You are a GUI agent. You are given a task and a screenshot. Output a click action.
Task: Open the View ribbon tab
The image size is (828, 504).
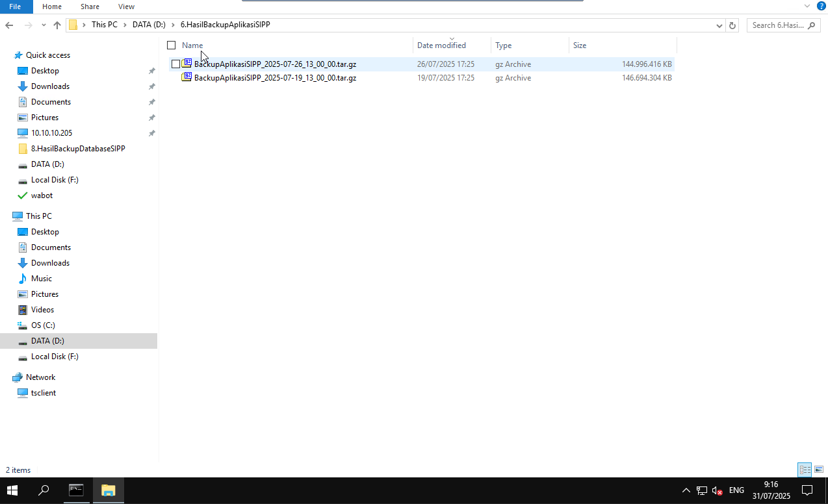(126, 6)
